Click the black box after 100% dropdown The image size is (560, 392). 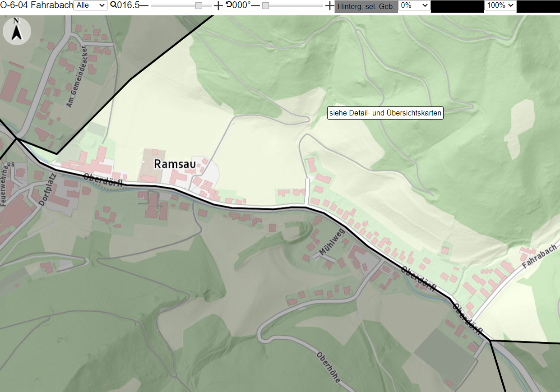click(538, 6)
